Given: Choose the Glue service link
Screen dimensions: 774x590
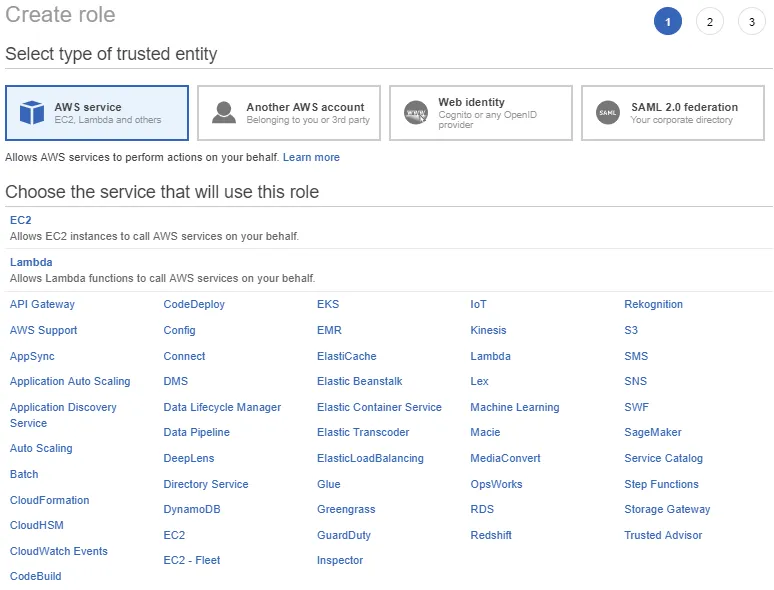Looking at the screenshot, I should coord(328,484).
